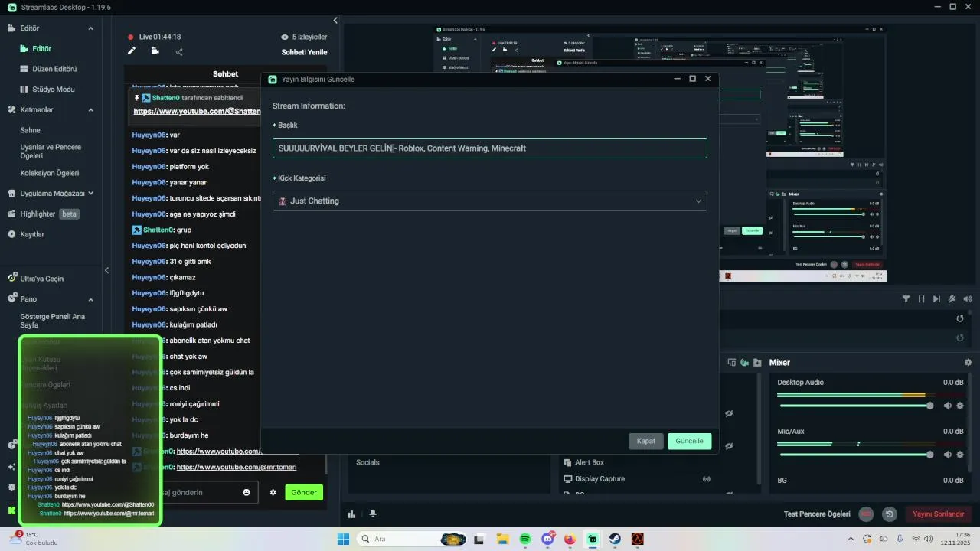Open the Highlighter beta item
The width and height of the screenshot is (980, 551).
pos(44,214)
